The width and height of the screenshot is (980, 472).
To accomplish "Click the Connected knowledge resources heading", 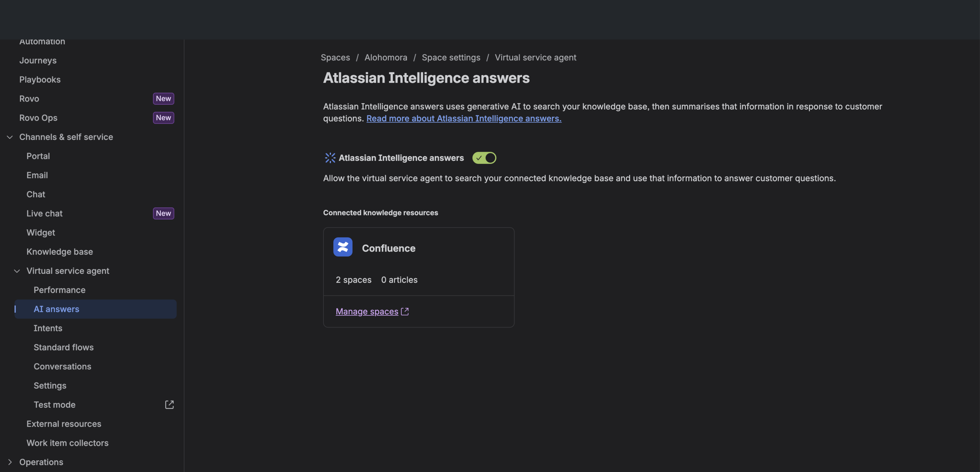I will [380, 213].
